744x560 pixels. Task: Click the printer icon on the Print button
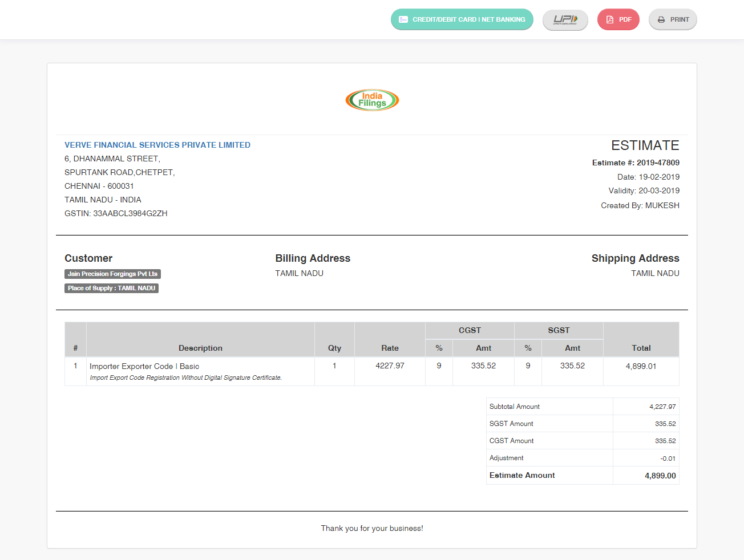pos(660,19)
